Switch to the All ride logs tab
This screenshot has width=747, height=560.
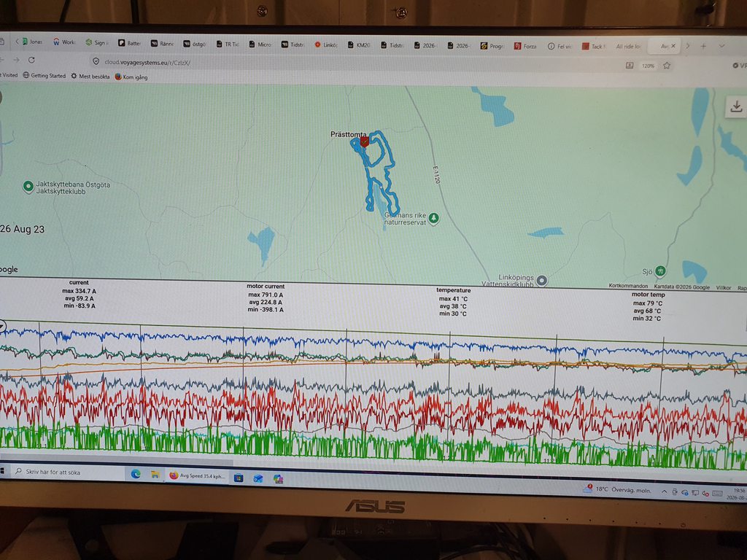click(x=628, y=46)
